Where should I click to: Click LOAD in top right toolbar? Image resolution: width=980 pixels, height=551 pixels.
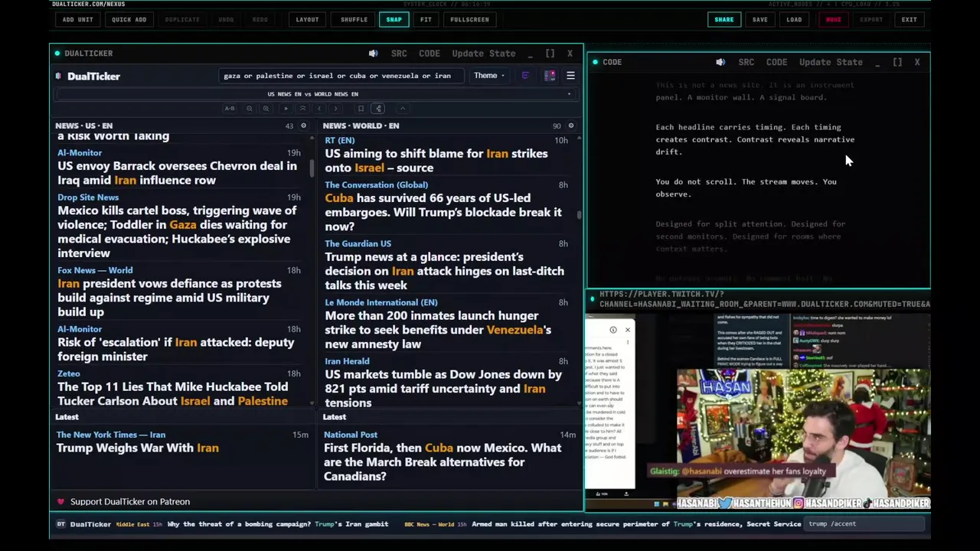794,19
